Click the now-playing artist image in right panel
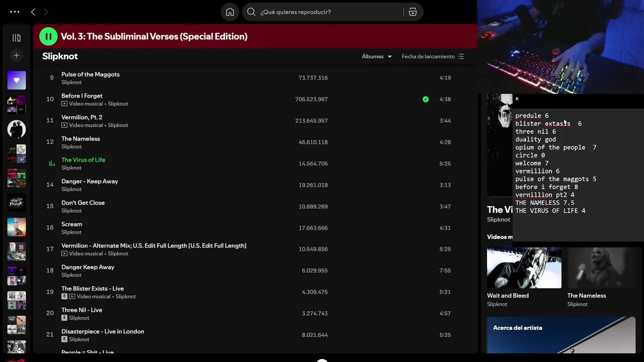The width and height of the screenshot is (644, 362). [x=500, y=145]
